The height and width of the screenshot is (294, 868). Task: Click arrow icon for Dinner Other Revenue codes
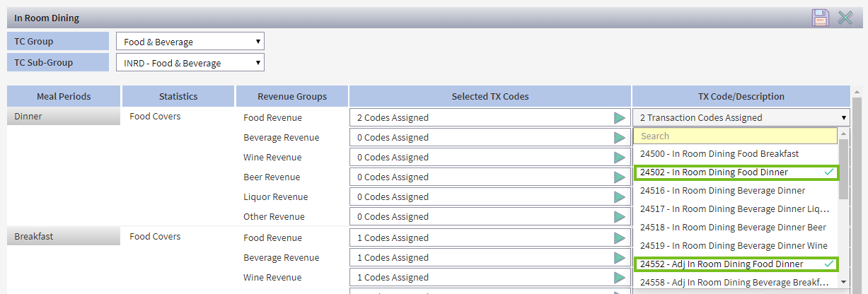pos(620,217)
